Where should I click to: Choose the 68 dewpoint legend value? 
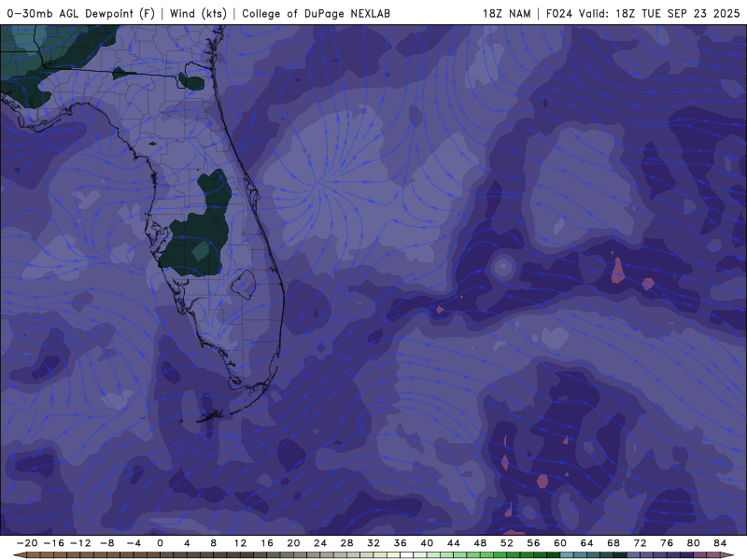pyautogui.click(x=613, y=543)
